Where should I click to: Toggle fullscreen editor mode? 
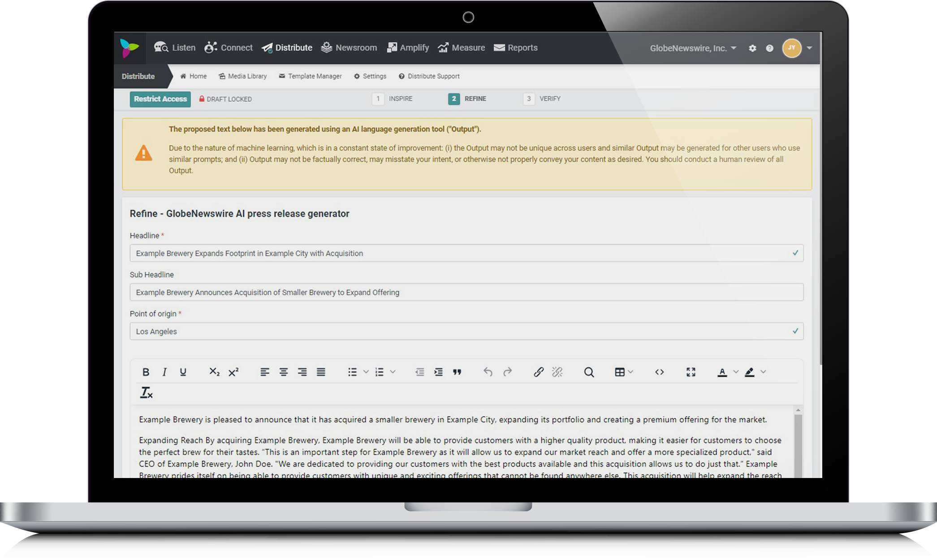(x=691, y=372)
